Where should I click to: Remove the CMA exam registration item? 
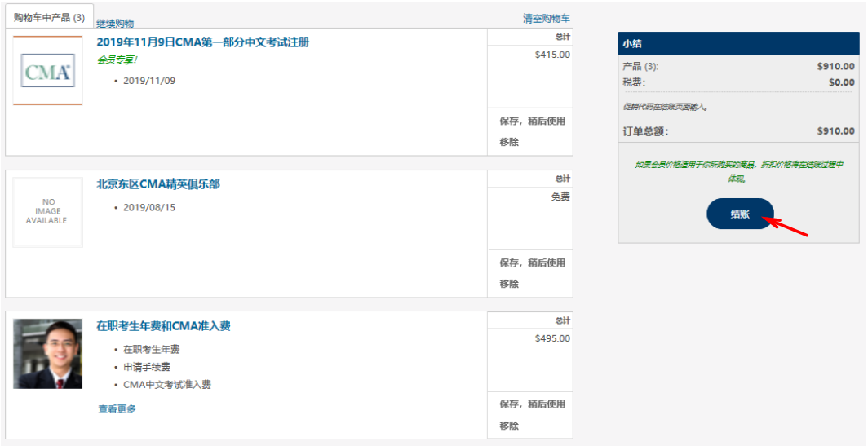(509, 142)
